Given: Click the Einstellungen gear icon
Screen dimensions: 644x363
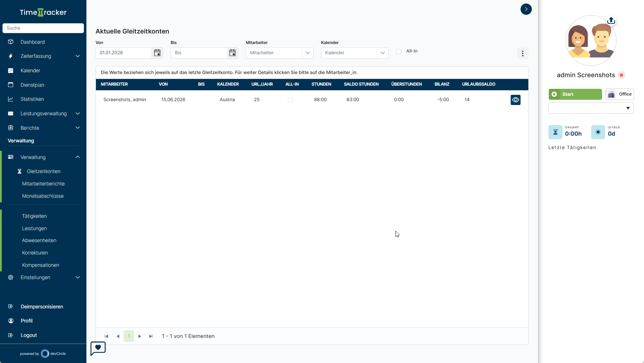Looking at the screenshot, I should tap(11, 277).
